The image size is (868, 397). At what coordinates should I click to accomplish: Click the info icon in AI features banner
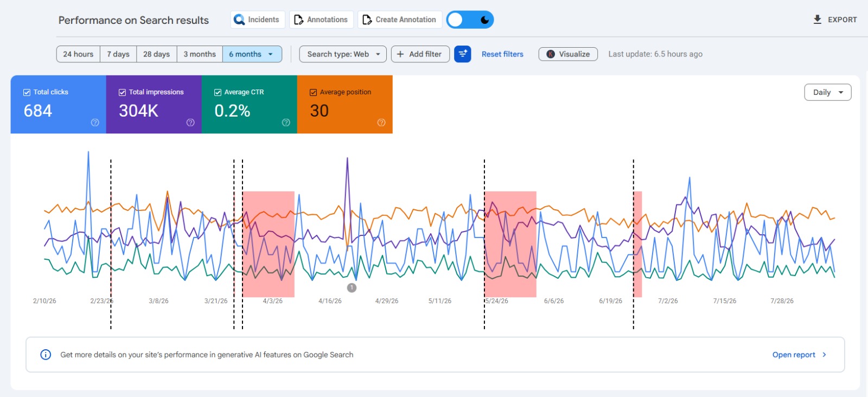pos(46,355)
